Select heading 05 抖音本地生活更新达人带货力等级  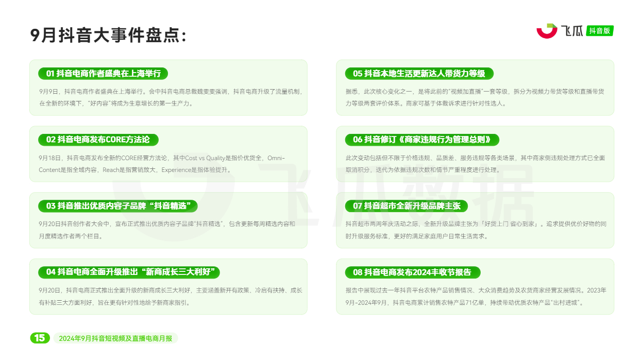419,74
